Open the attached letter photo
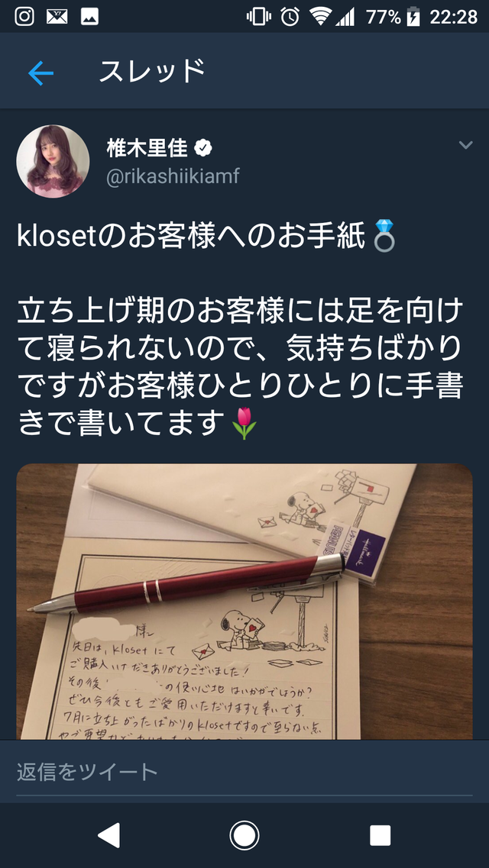Image resolution: width=489 pixels, height=868 pixels. pos(244,601)
